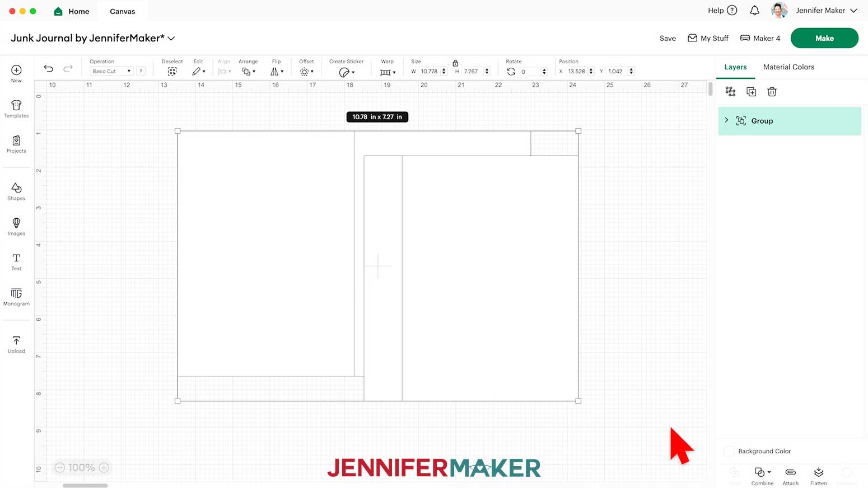
Task: Open the Edit dropdown
Action: click(198, 72)
